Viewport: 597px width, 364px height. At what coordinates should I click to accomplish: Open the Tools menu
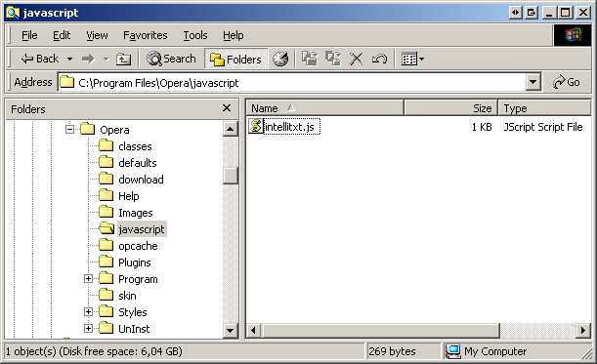point(195,35)
